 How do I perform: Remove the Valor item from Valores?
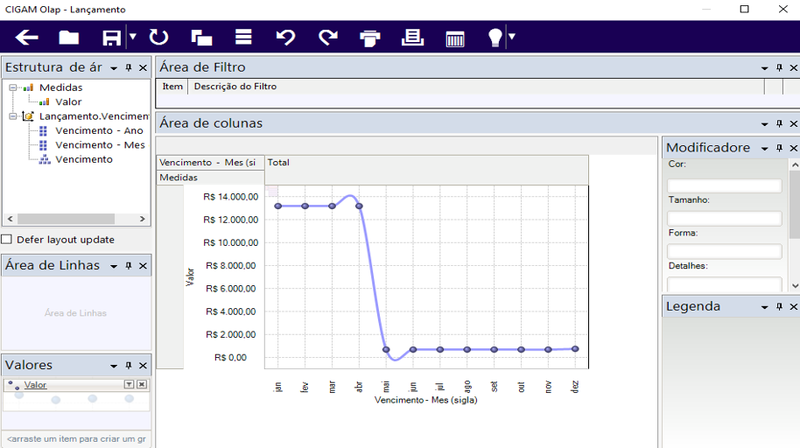(x=142, y=384)
